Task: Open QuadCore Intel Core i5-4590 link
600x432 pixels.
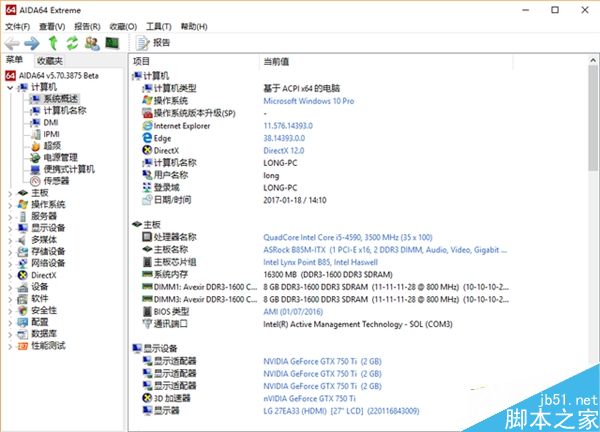Action: (x=347, y=237)
